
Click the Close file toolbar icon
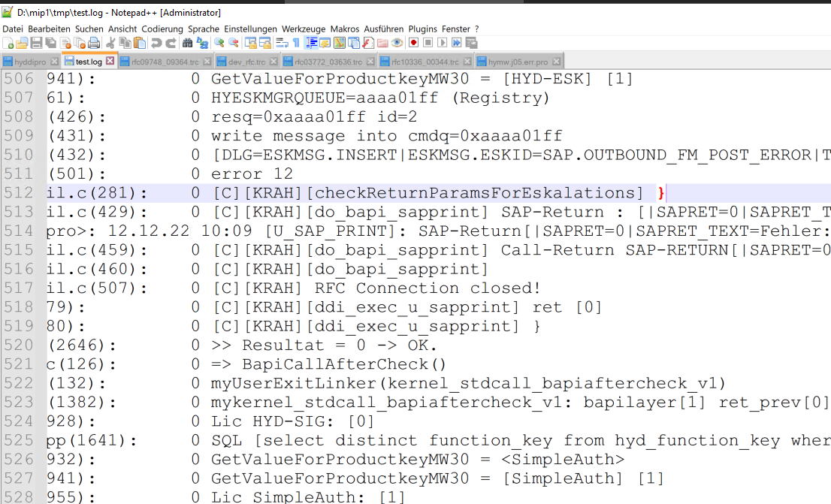[65, 43]
